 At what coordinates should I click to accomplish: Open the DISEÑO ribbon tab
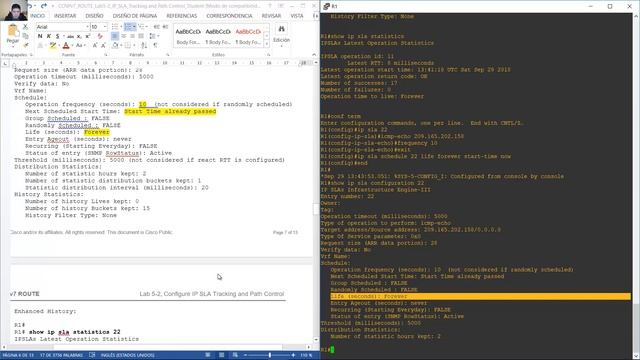94,16
